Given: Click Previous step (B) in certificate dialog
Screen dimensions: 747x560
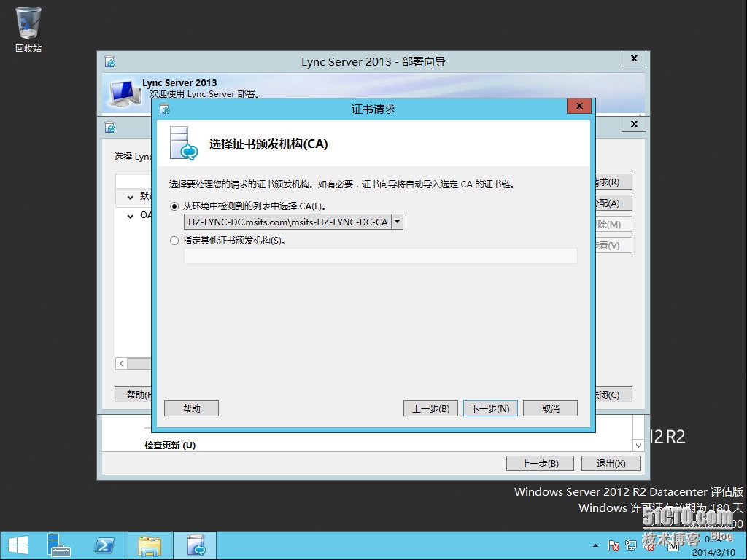Looking at the screenshot, I should click(430, 408).
